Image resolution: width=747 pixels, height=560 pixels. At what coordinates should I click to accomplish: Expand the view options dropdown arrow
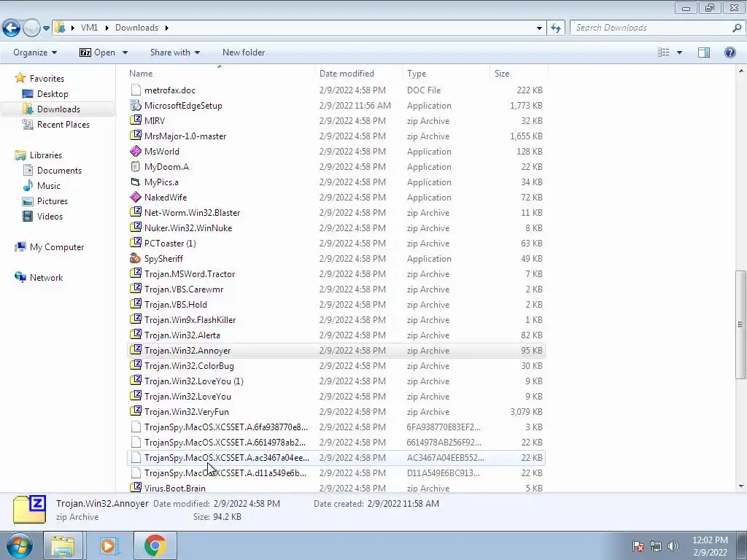click(679, 52)
